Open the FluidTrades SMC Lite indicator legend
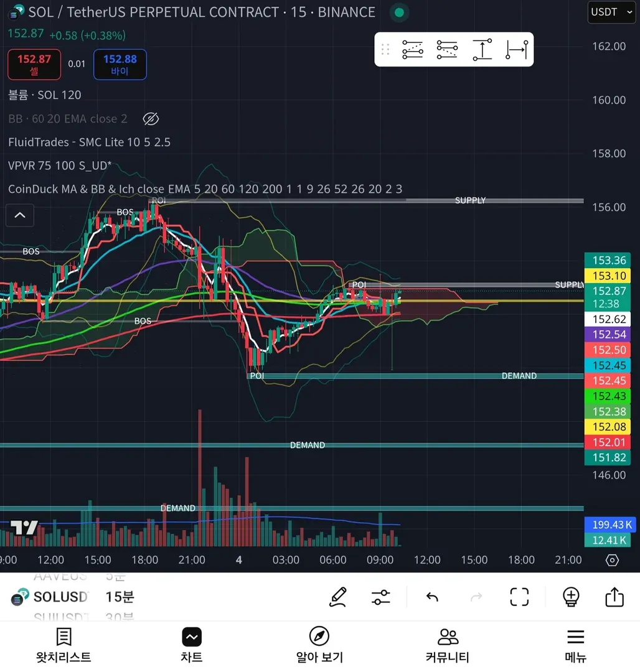 coord(89,142)
